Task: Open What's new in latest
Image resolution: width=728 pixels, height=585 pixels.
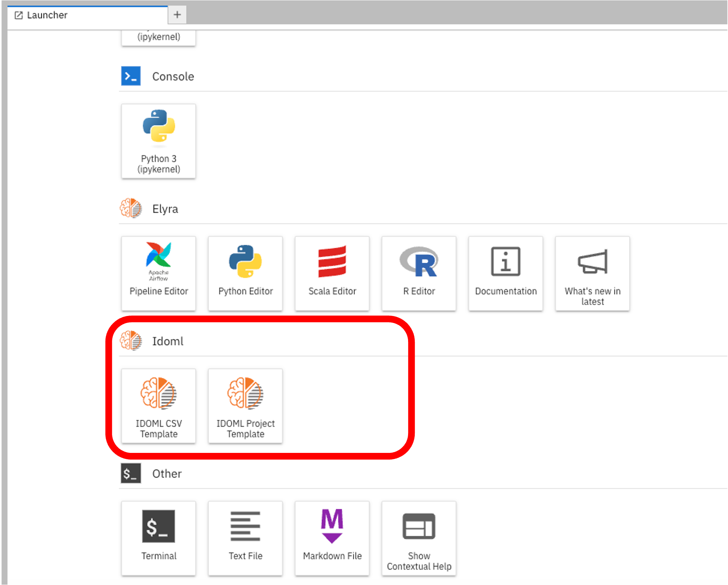Action: pyautogui.click(x=593, y=274)
